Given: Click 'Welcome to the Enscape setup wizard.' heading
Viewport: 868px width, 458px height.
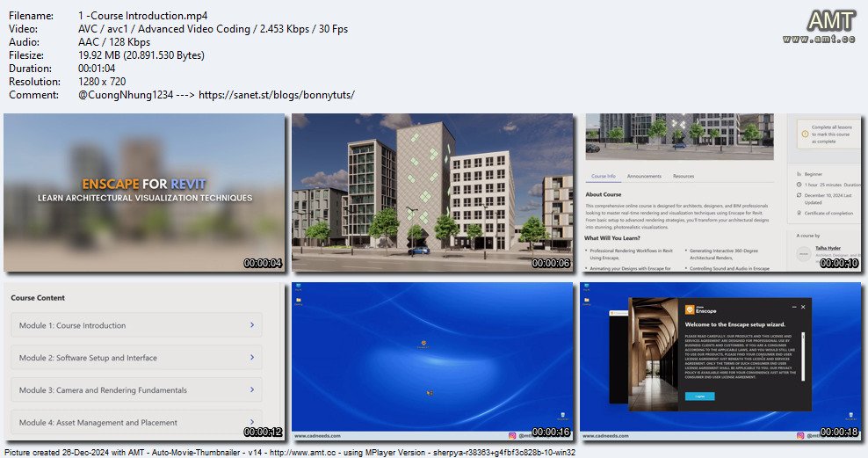Looking at the screenshot, I should click(x=734, y=324).
